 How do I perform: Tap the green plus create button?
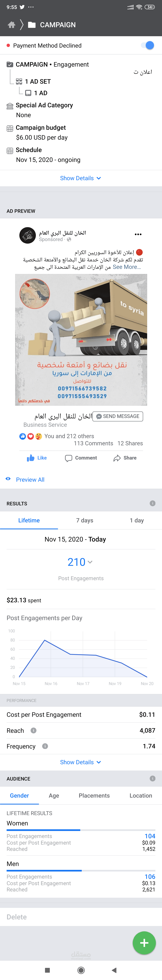tap(144, 943)
